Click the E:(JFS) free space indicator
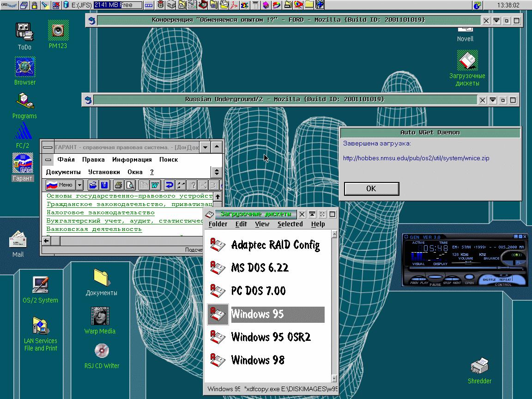 click(118, 5)
